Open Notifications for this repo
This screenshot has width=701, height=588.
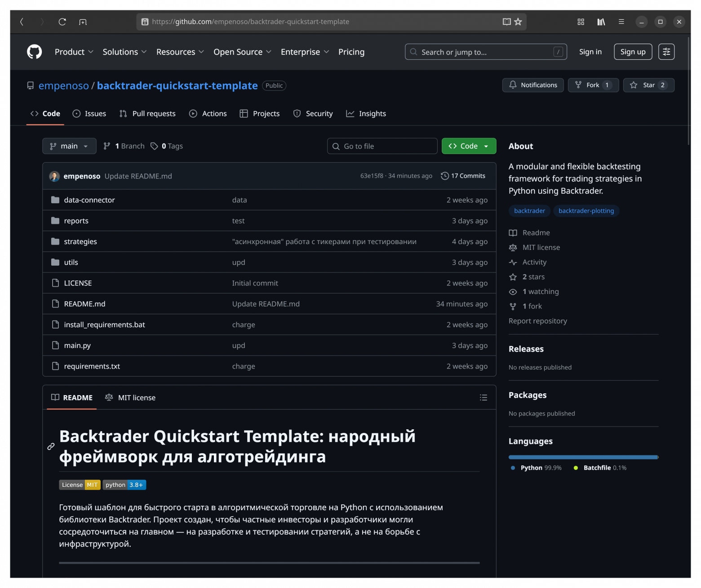coord(533,85)
